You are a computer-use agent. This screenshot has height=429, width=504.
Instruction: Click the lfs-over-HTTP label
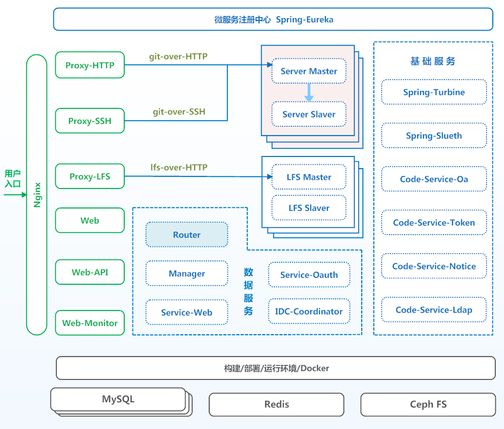(179, 167)
